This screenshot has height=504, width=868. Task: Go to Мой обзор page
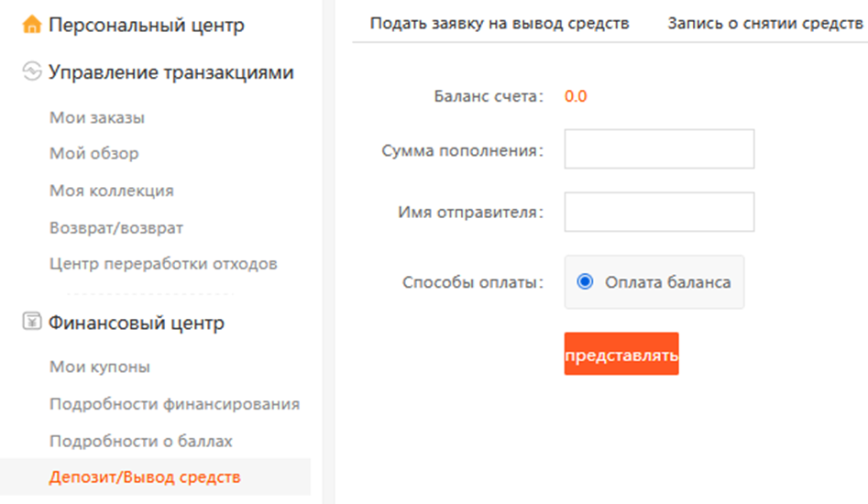pyautogui.click(x=94, y=154)
